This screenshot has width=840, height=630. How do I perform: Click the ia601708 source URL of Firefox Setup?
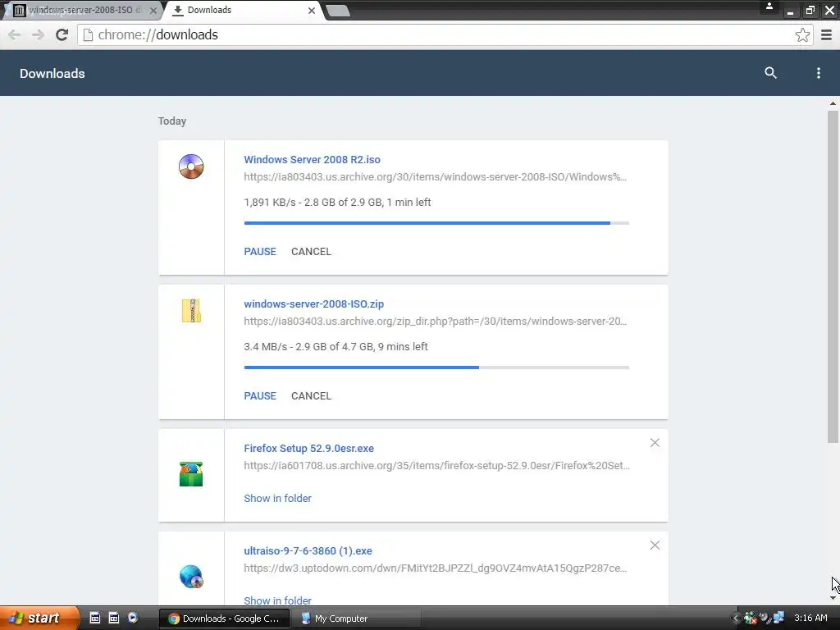[x=436, y=466]
